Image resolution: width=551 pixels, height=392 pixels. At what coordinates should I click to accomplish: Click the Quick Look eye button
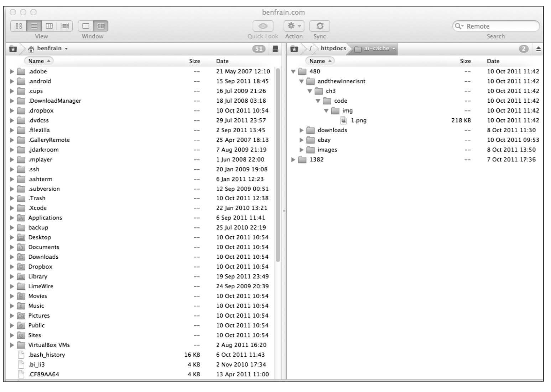coord(263,26)
